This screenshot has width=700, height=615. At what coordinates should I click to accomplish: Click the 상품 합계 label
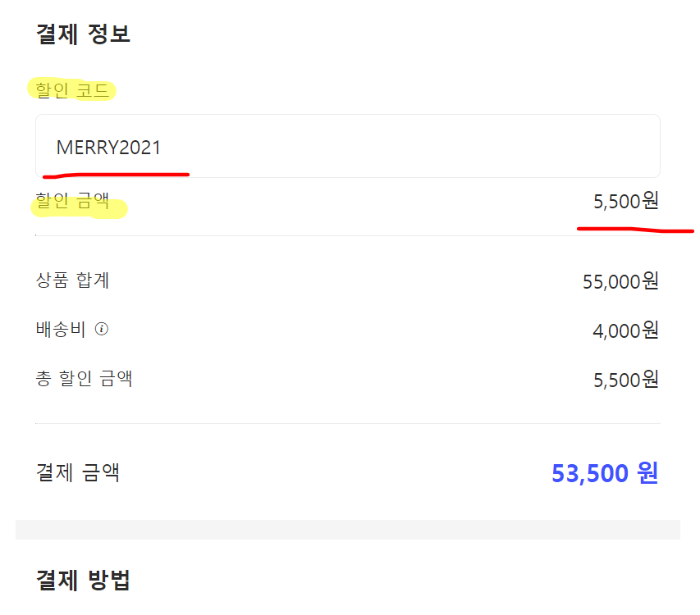pyautogui.click(x=72, y=280)
